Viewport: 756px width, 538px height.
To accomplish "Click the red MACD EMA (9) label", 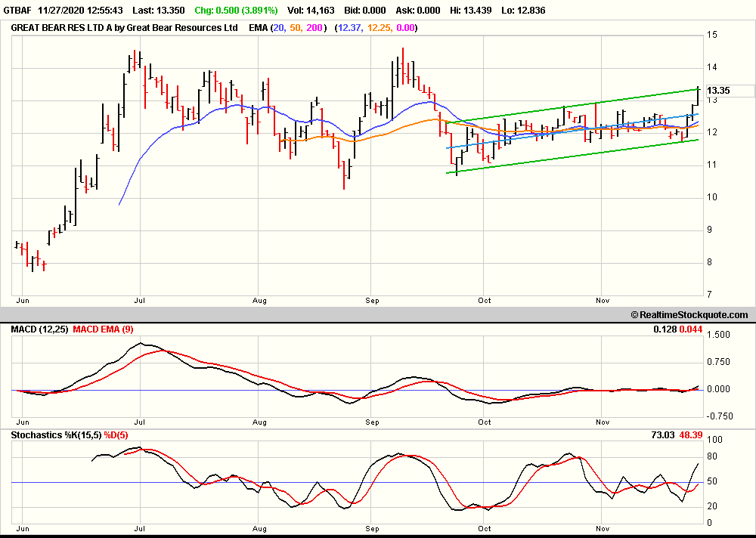I will tap(104, 329).
